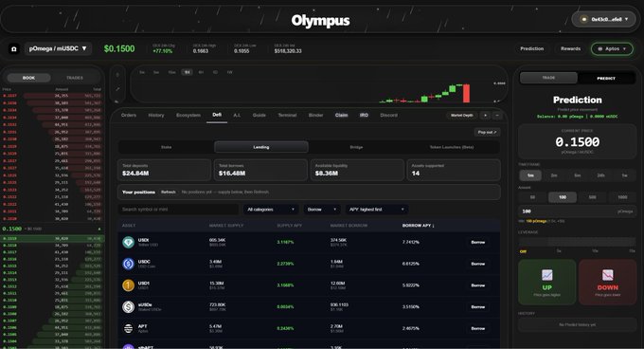Open the APY highest first sort dropdown
Image resolution: width=644 pixels, height=349 pixels.
click(377, 210)
